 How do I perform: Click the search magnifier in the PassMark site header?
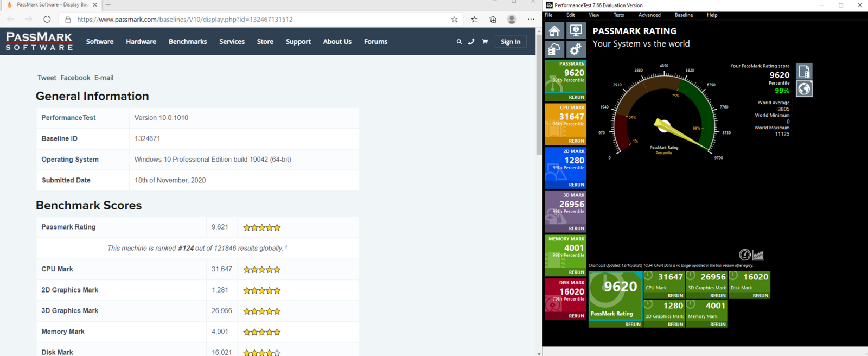coord(459,41)
